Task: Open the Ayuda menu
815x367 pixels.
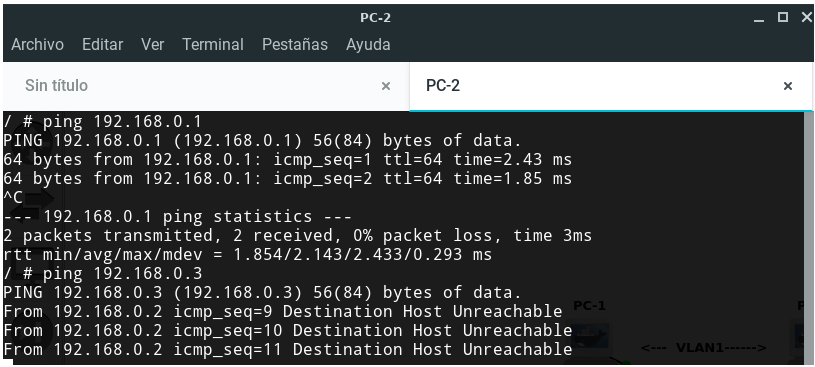Action: tap(368, 45)
